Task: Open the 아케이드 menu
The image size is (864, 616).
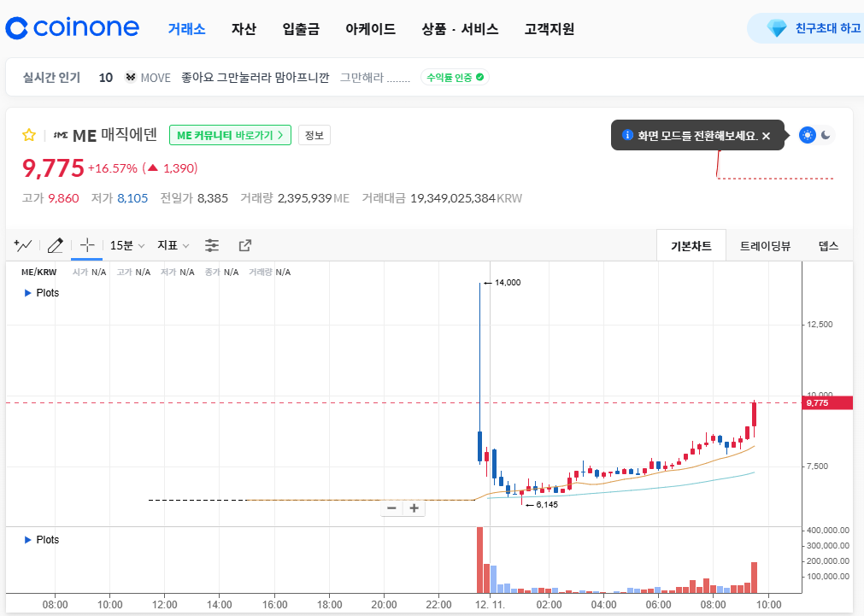Action: click(370, 29)
